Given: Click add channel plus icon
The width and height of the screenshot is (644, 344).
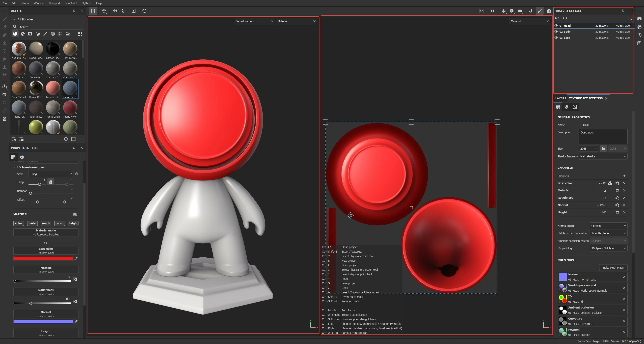Looking at the screenshot, I should coord(624,176).
